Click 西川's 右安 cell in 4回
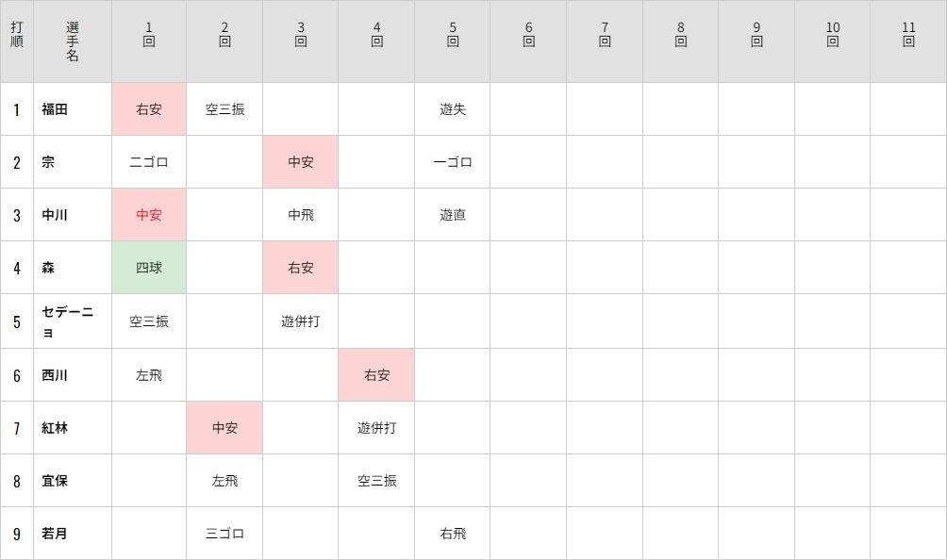The width and height of the screenshot is (947, 560). (376, 374)
